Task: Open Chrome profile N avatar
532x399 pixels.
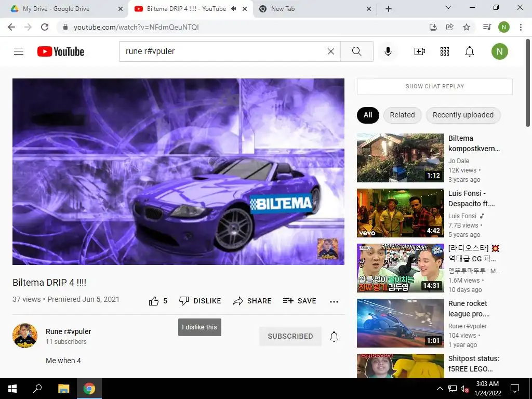Action: [504, 27]
